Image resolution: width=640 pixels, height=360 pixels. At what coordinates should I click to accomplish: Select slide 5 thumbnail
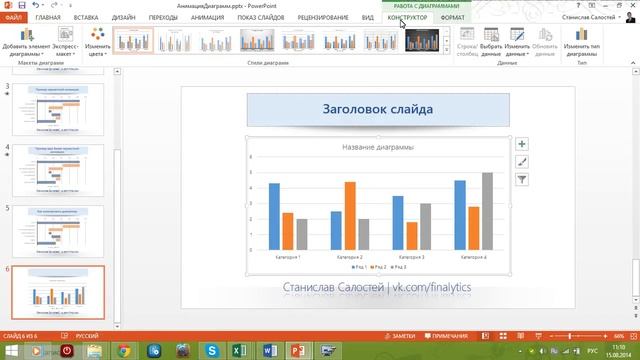coord(58,231)
